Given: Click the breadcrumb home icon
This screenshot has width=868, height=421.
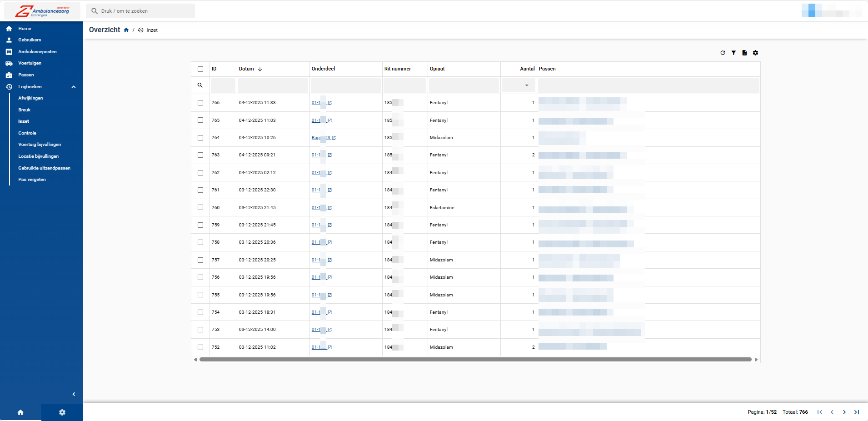Looking at the screenshot, I should (126, 30).
